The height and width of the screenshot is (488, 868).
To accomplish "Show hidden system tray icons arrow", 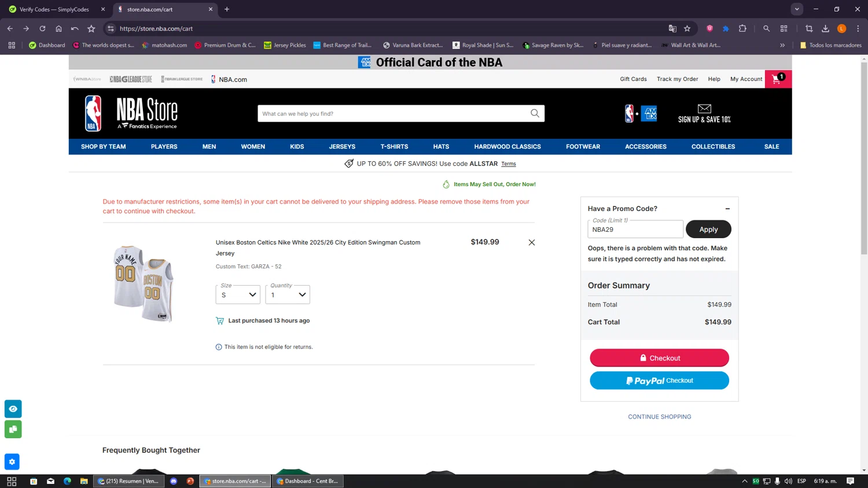I will click(x=744, y=481).
